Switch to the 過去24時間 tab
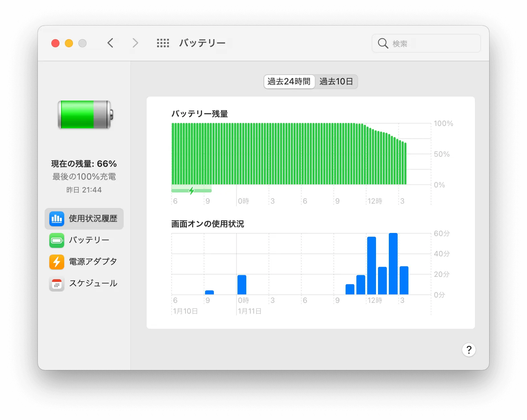527x420 pixels. click(x=289, y=82)
